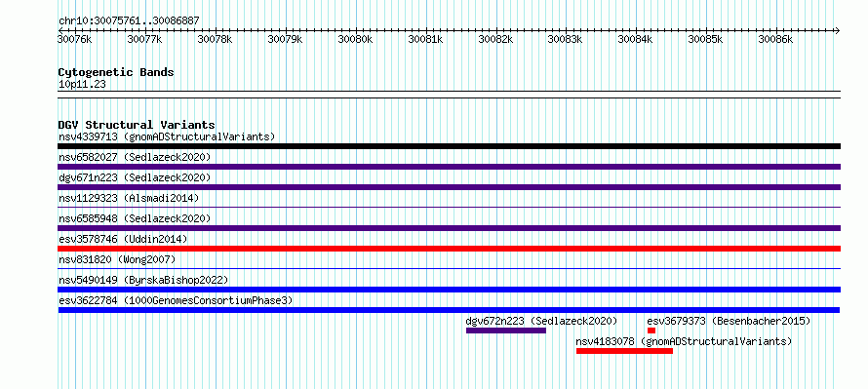Click the 30081k ruler label
The image size is (868, 389).
pyautogui.click(x=425, y=39)
